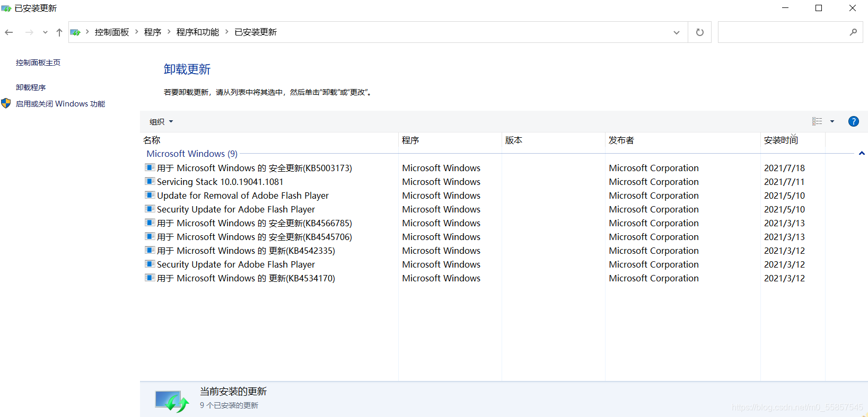
Task: Click the address bar folder icon
Action: click(x=75, y=32)
